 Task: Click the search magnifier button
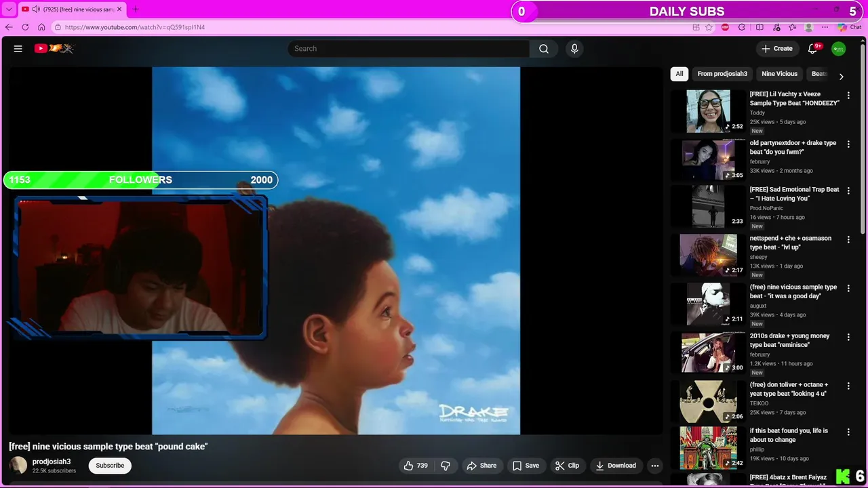click(x=544, y=49)
